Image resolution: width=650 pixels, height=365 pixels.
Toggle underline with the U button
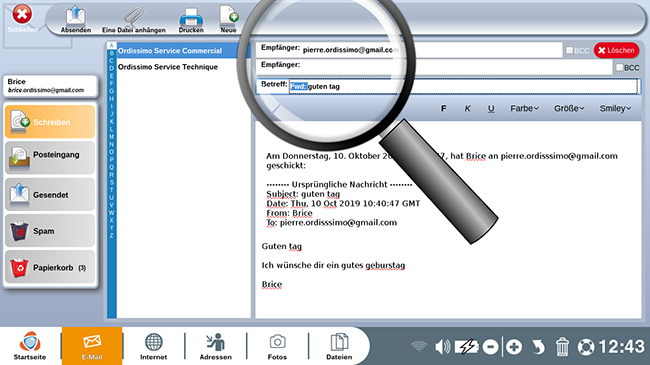[x=491, y=108]
